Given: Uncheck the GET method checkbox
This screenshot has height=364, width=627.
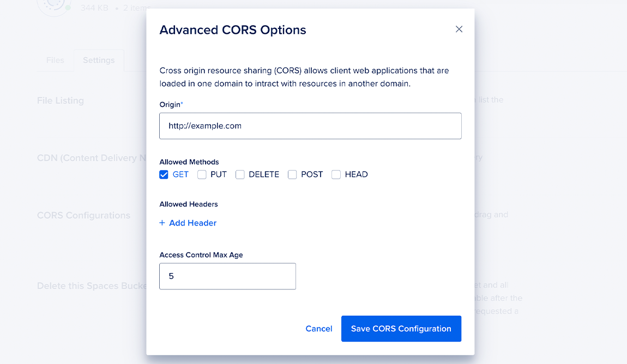Looking at the screenshot, I should (x=164, y=174).
